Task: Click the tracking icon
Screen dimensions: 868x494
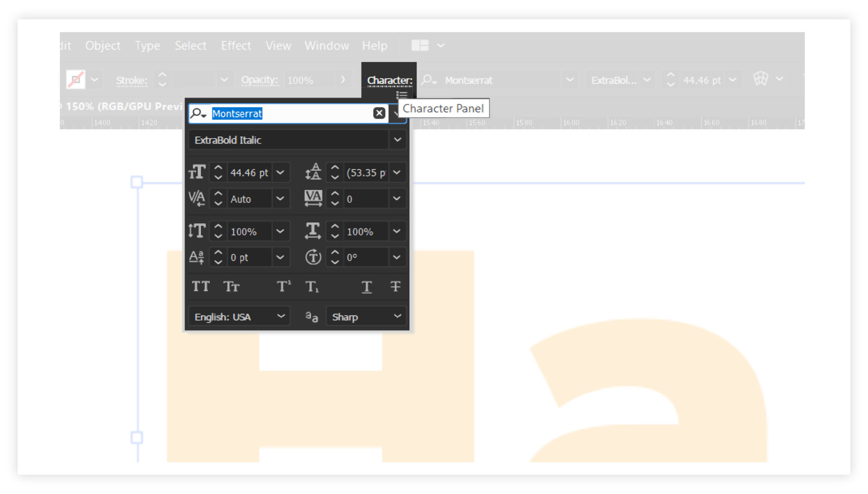Action: tap(313, 198)
